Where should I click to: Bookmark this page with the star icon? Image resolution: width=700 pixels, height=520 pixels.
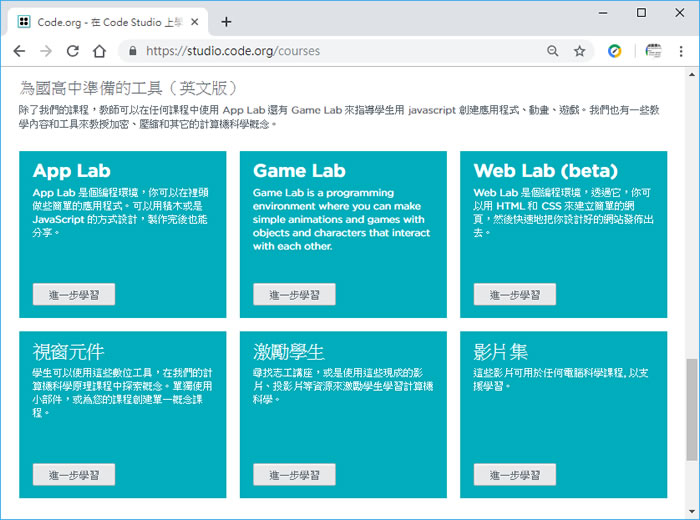[579, 51]
